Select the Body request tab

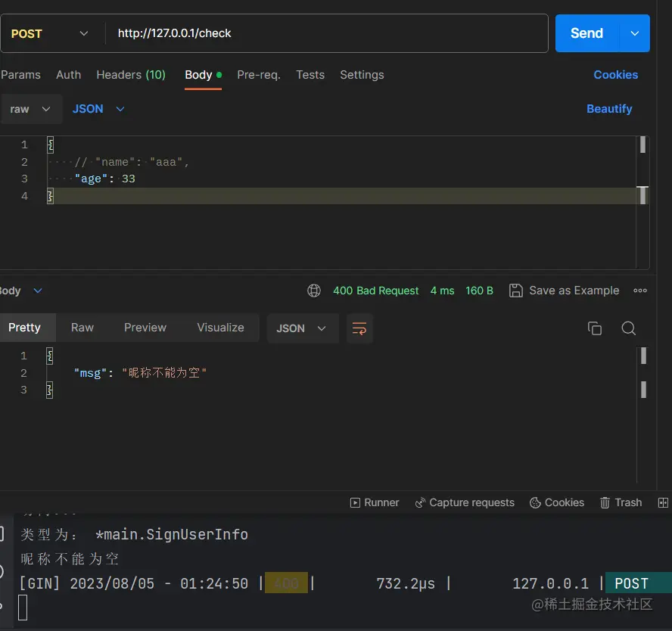[203, 75]
